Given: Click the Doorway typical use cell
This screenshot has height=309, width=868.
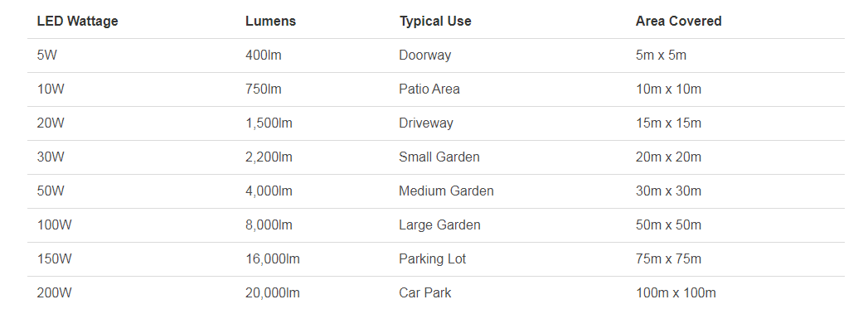Looking at the screenshot, I should pyautogui.click(x=424, y=56).
